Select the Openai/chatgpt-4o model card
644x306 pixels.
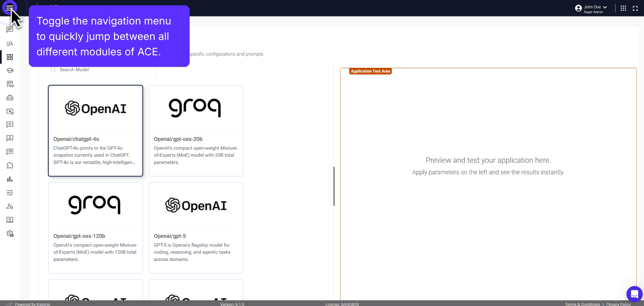click(95, 131)
